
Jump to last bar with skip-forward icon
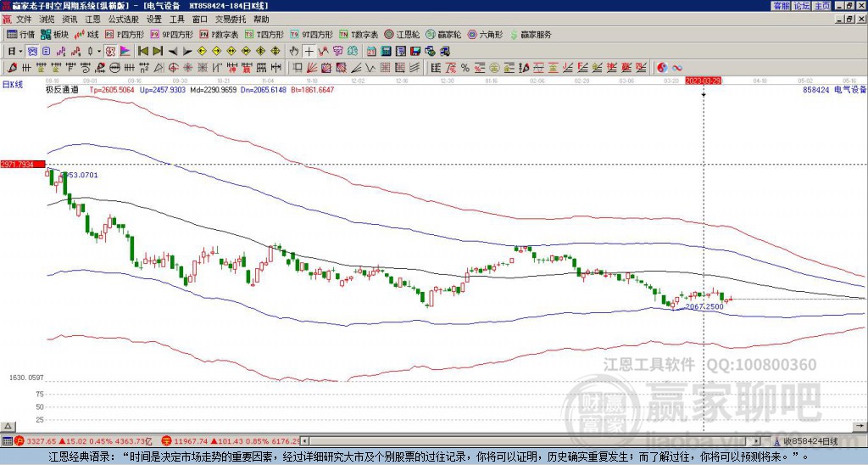coord(157,52)
